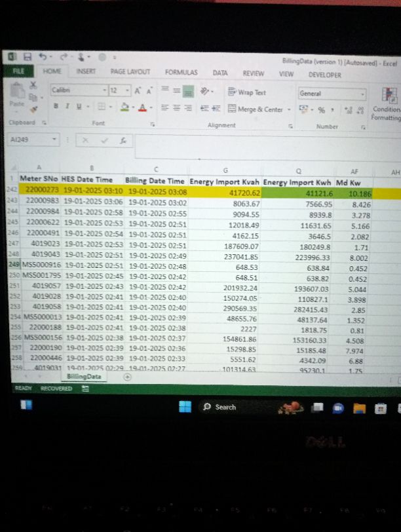The width and height of the screenshot is (401, 532).
Task: Select the BillingData sheet tab
Action: tap(84, 376)
